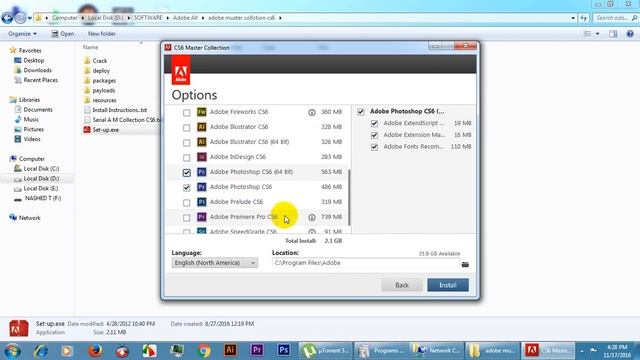640x360 pixels.
Task: Click the installer product list scrollbar
Action: [349, 197]
